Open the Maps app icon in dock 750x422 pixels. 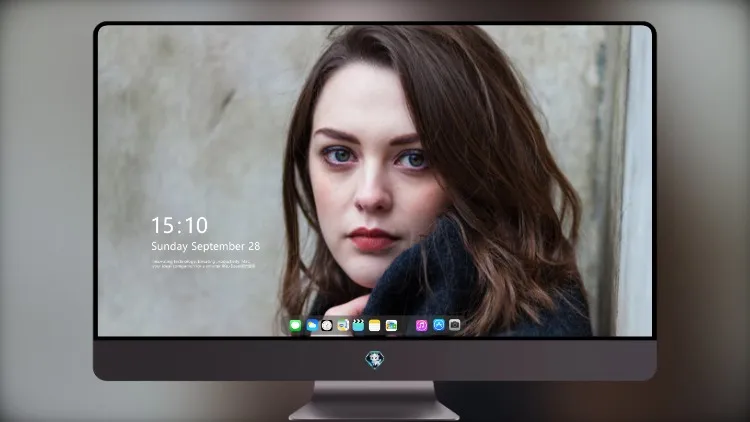[343, 326]
